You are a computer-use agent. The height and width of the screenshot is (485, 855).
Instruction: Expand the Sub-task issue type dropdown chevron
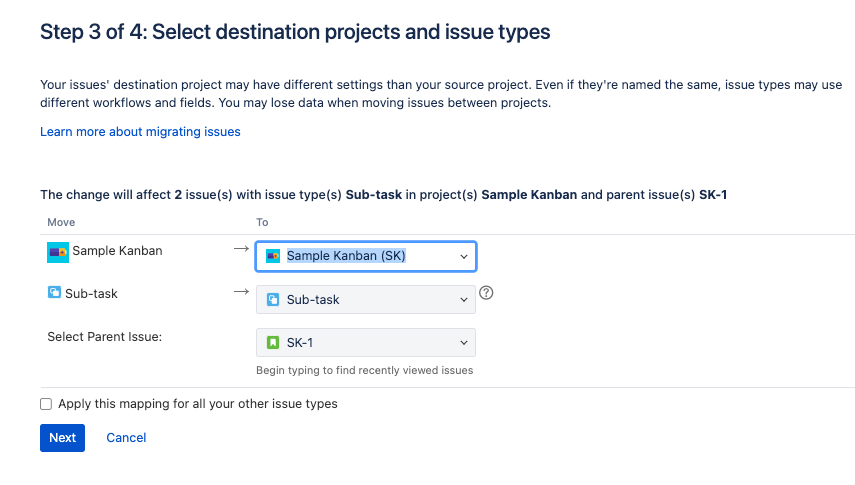click(x=463, y=300)
